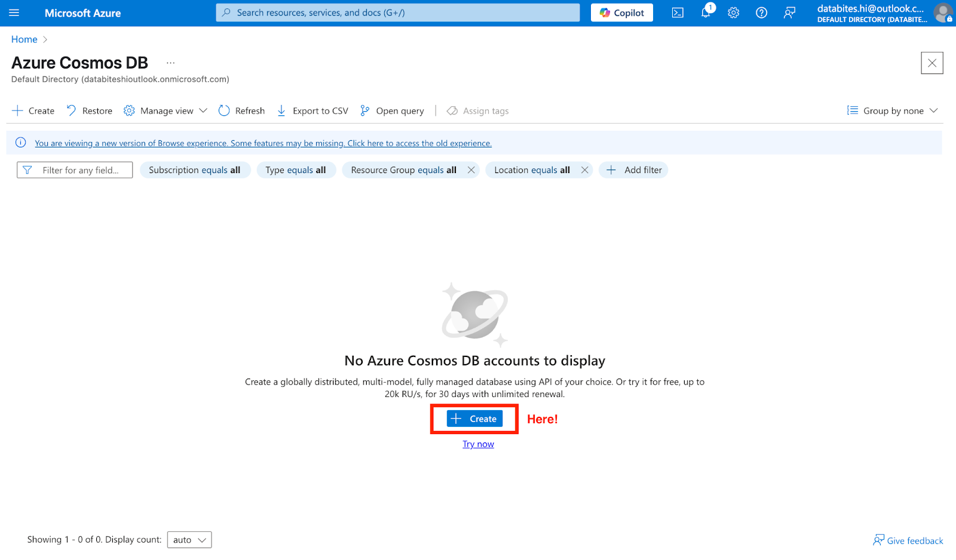
Task: Open Resource Group equals all filter
Action: (x=403, y=170)
